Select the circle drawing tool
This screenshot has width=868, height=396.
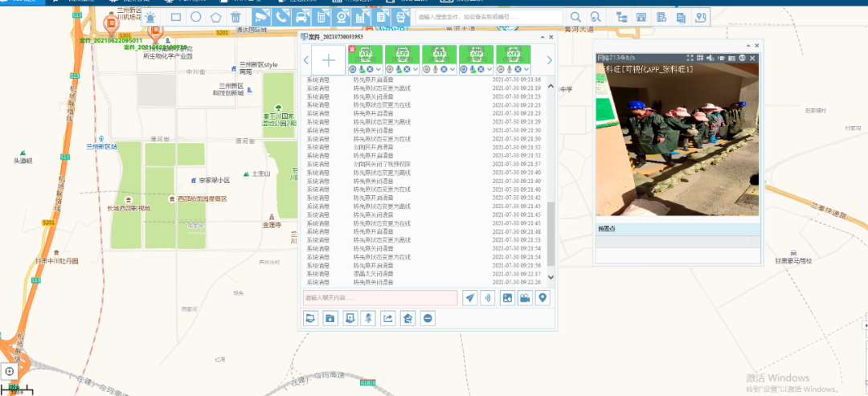(x=196, y=17)
